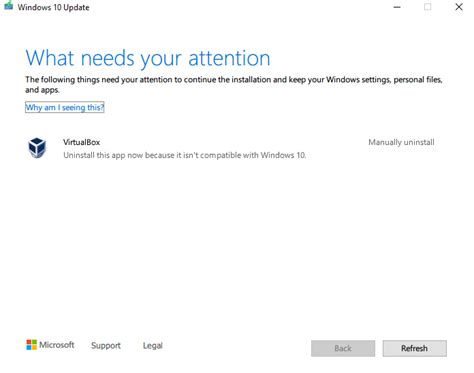Open the 'Why am I seeing this?' link
The width and height of the screenshot is (474, 373).
click(x=65, y=107)
